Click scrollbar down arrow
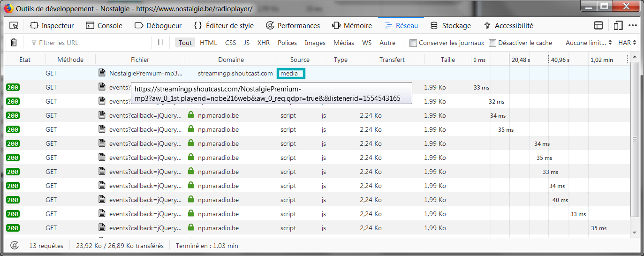 point(635,232)
